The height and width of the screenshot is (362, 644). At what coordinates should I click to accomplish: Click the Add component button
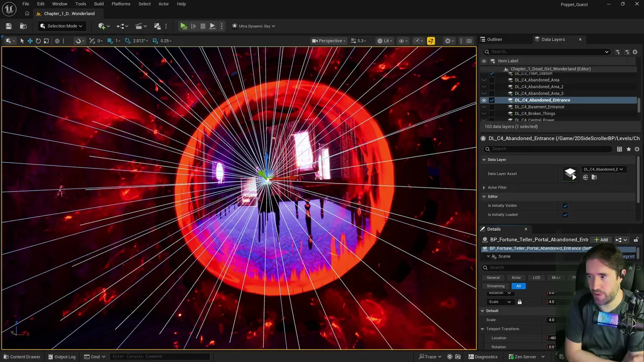(601, 240)
